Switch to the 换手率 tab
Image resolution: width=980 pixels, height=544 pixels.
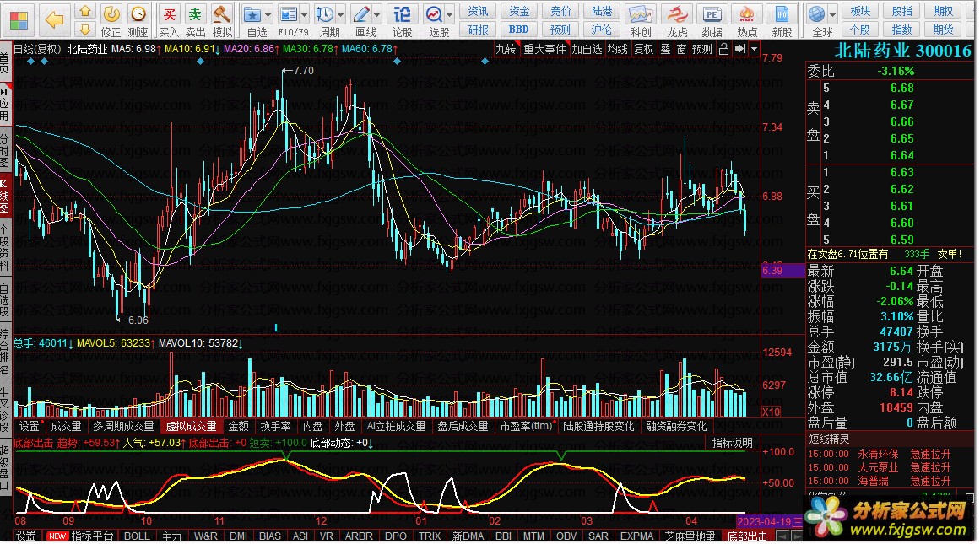pyautogui.click(x=276, y=426)
